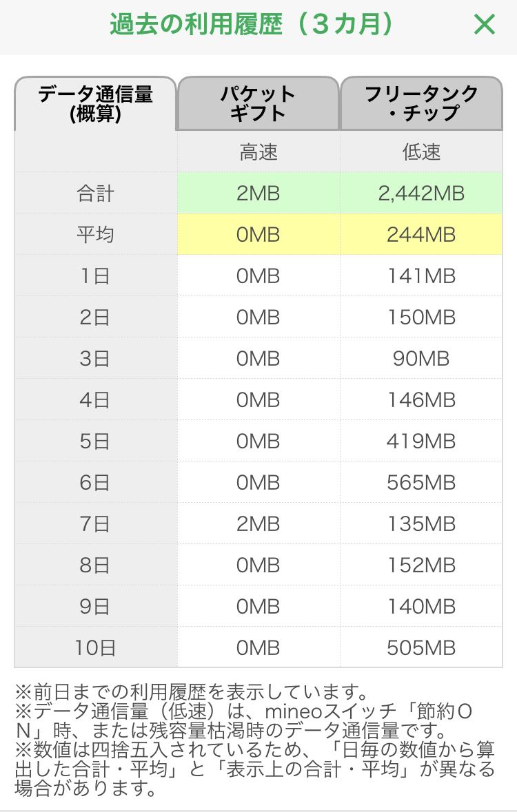Click the 1日 row label
The height and width of the screenshot is (812, 517).
pyautogui.click(x=95, y=276)
